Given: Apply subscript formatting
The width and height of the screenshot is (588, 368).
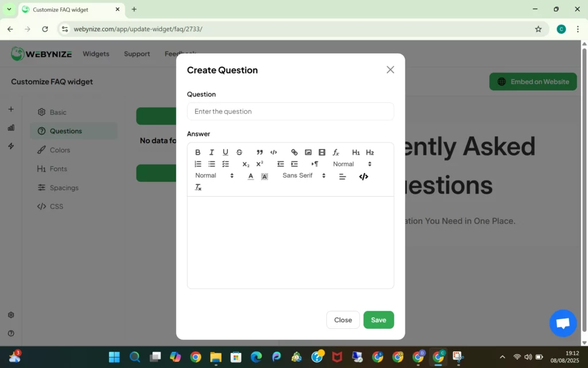Looking at the screenshot, I should coord(246,164).
